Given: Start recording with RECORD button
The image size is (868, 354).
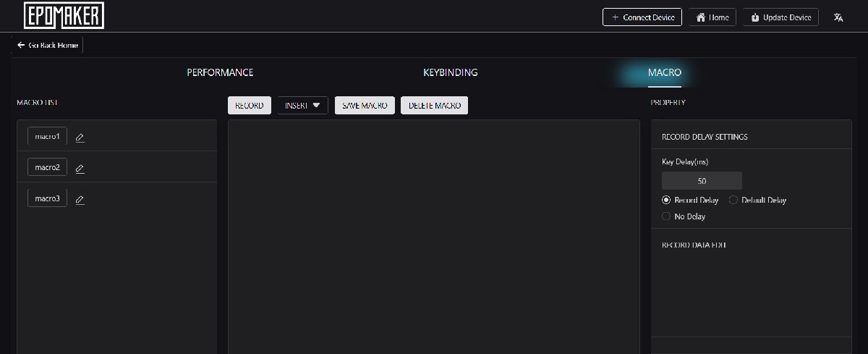Looking at the screenshot, I should coord(250,106).
